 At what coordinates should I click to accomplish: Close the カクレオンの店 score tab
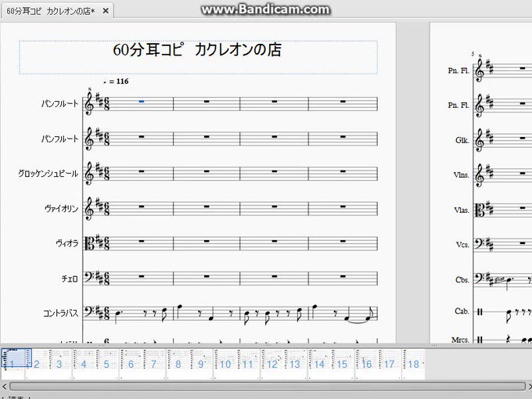click(x=106, y=11)
